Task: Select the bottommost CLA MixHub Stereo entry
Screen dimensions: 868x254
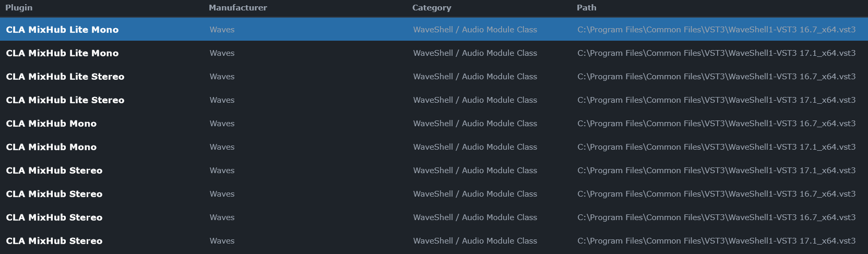Action: click(x=54, y=241)
